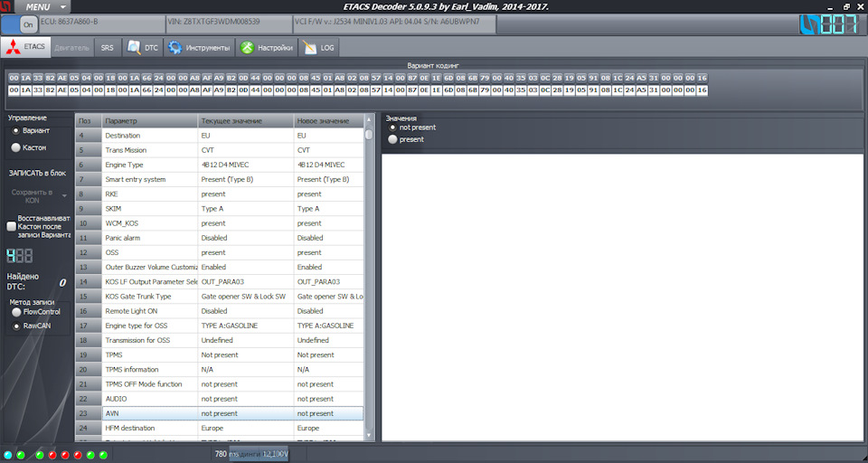Select the AVN parameter row

(220, 413)
